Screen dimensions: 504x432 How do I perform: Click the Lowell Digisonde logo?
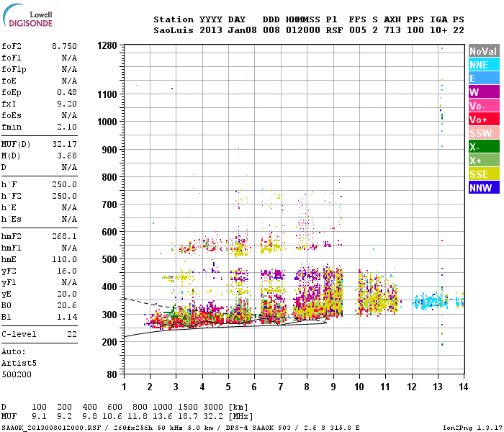[27, 16]
